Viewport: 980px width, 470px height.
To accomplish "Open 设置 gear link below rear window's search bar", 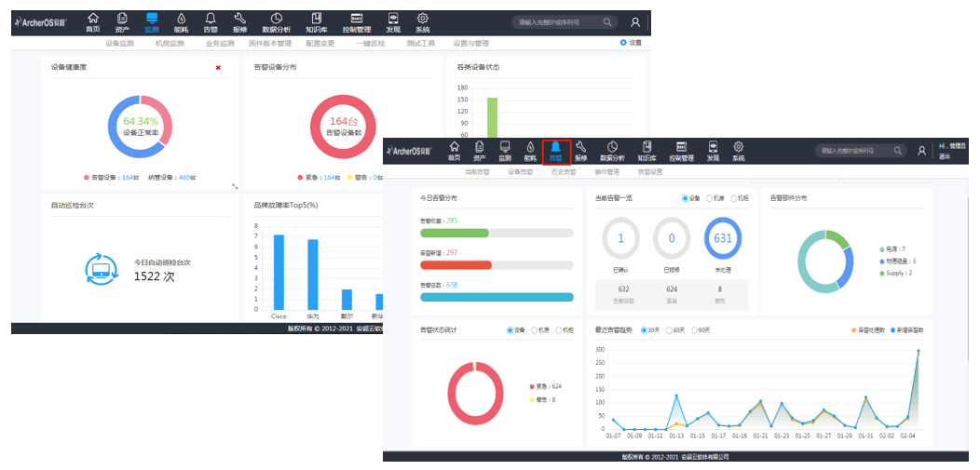I will point(631,43).
